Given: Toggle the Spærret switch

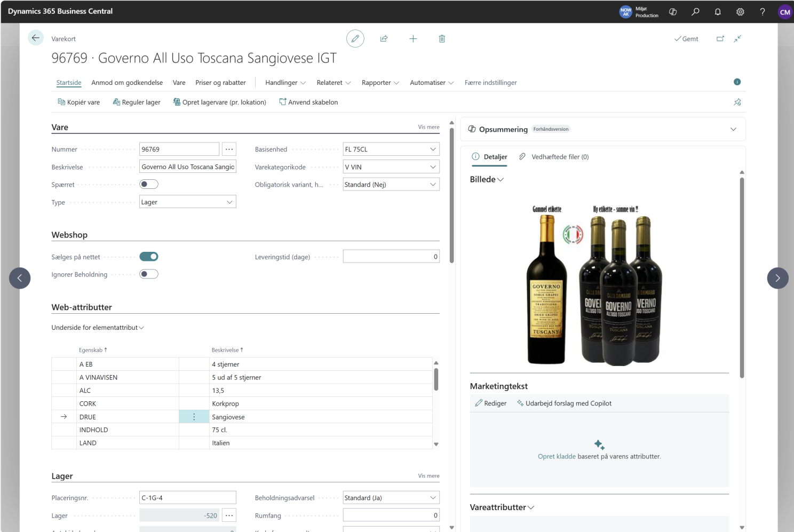Looking at the screenshot, I should pyautogui.click(x=149, y=184).
